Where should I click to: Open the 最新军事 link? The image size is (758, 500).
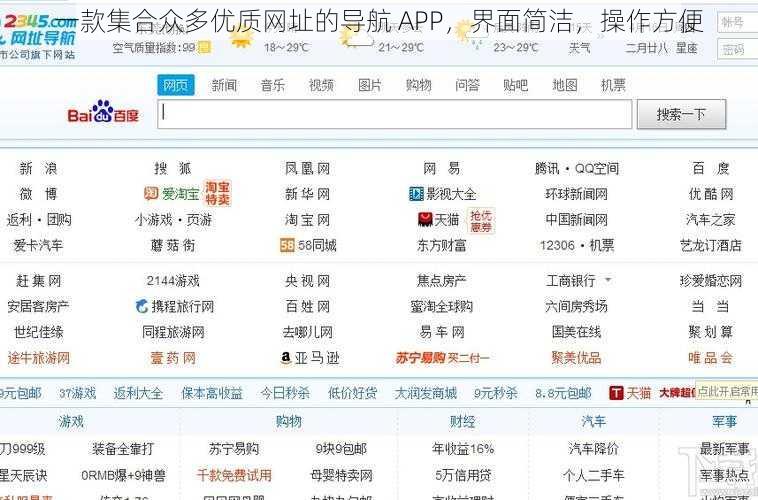click(x=725, y=449)
